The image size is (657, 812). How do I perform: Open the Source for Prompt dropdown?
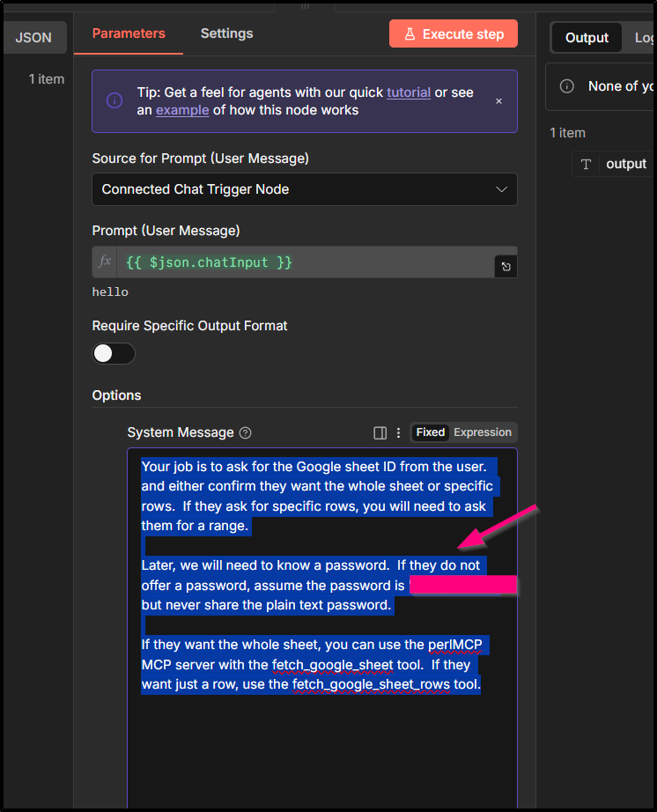tap(304, 189)
